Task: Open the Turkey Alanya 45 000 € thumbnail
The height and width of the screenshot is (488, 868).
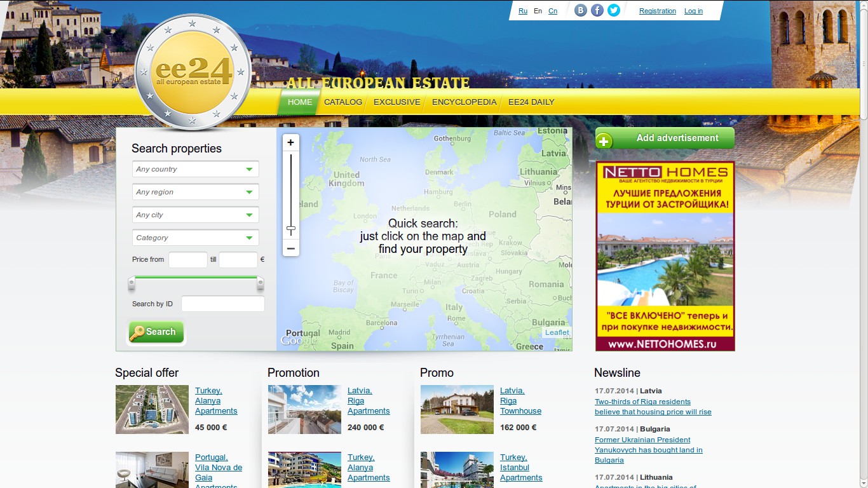Action: (x=153, y=410)
